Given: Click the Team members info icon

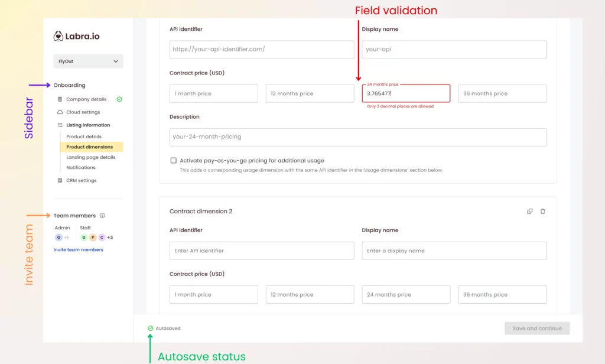Looking at the screenshot, I should tap(102, 216).
